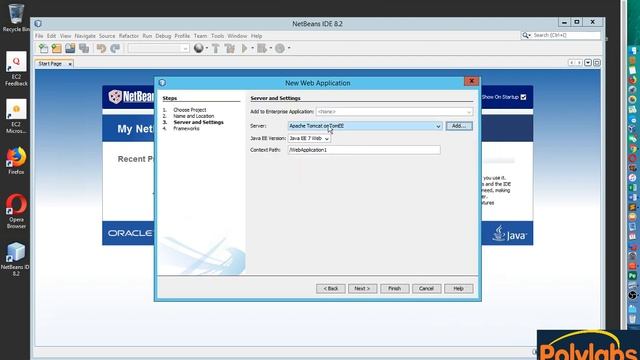Image resolution: width=640 pixels, height=360 pixels.
Task: Click the Next > button
Action: [362, 289]
